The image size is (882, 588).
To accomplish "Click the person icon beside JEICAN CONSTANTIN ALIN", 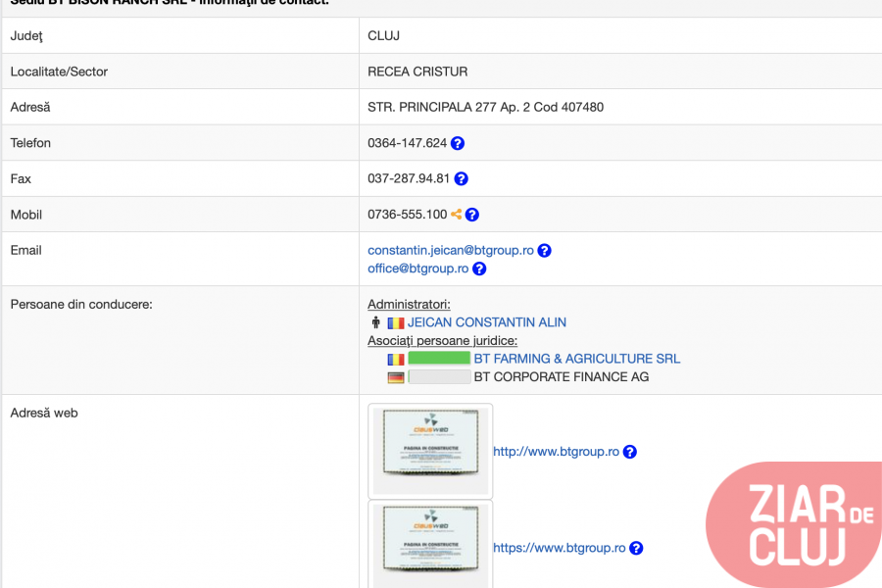I will pos(375,322).
